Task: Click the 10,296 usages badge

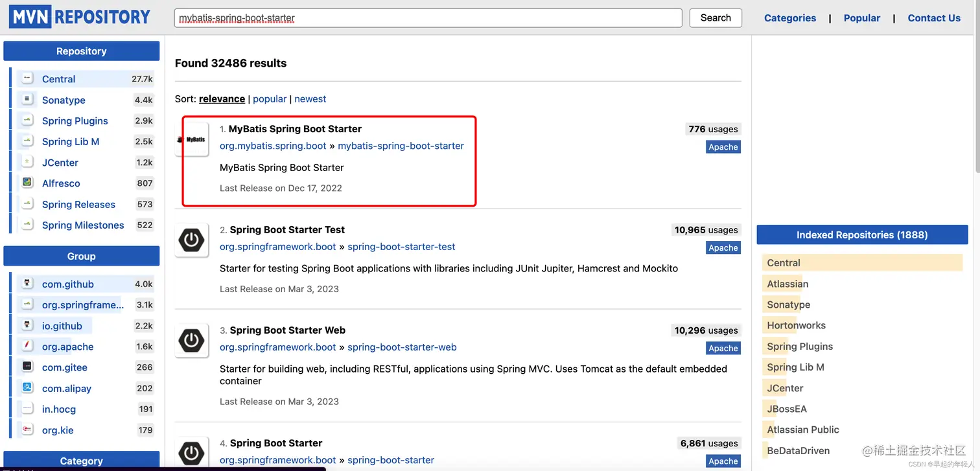Action: pyautogui.click(x=706, y=330)
